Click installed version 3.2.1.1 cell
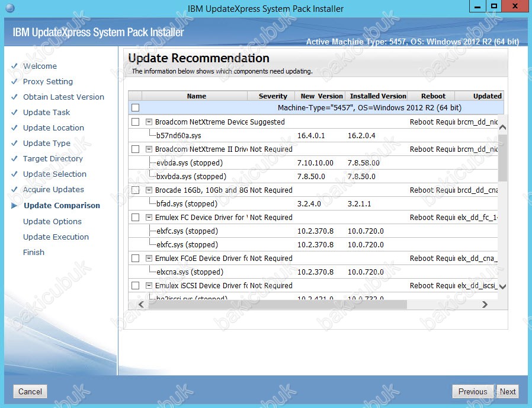The height and width of the screenshot is (408, 532). pyautogui.click(x=359, y=204)
